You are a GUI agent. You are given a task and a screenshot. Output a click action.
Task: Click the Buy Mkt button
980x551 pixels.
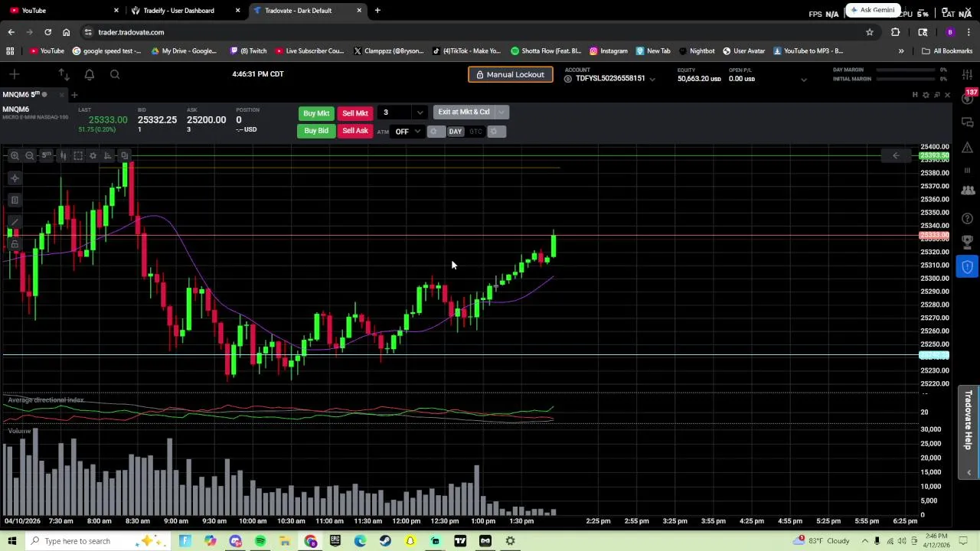(316, 113)
